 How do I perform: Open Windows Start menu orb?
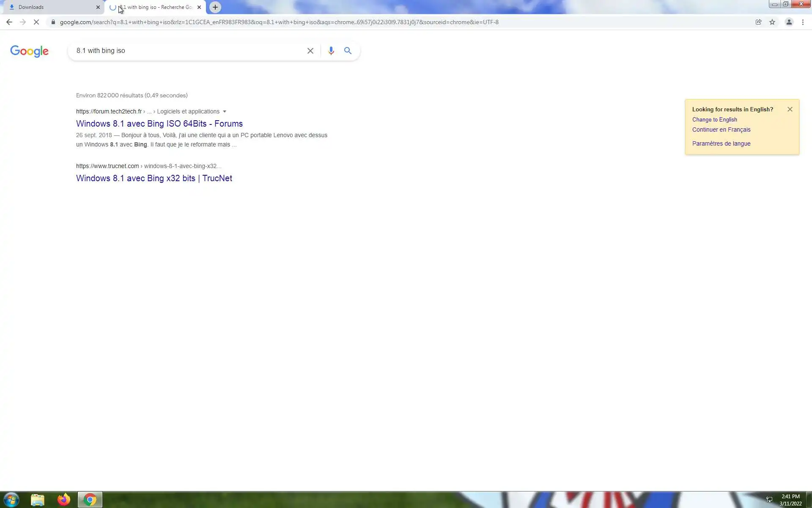coord(11,500)
